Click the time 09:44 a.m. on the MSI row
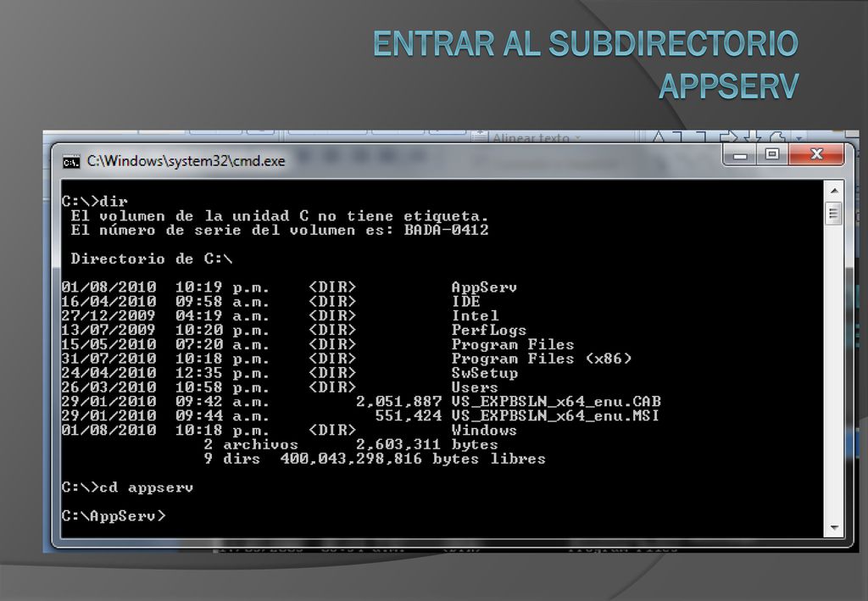868x601 pixels. (223, 415)
